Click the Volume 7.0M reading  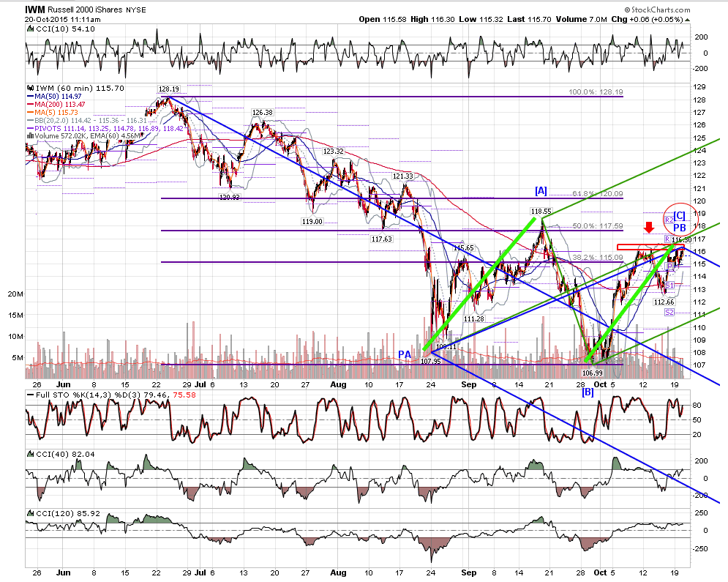[x=581, y=20]
